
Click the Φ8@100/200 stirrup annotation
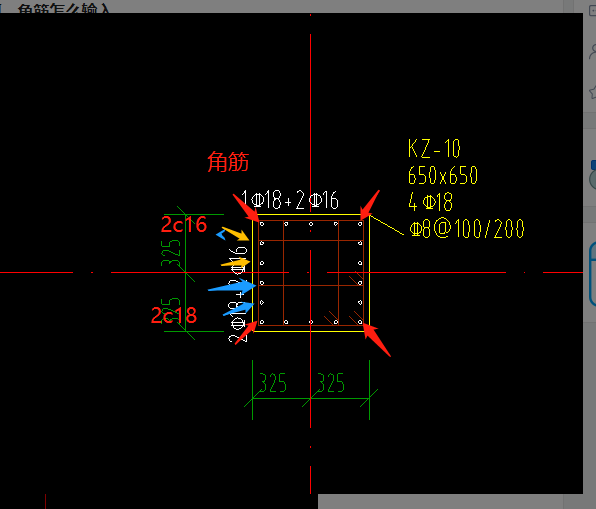coord(467,228)
